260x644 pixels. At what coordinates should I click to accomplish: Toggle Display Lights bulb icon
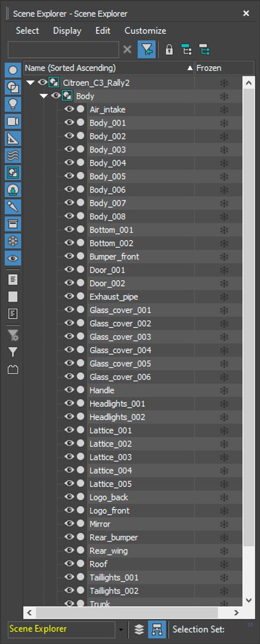[x=13, y=104]
